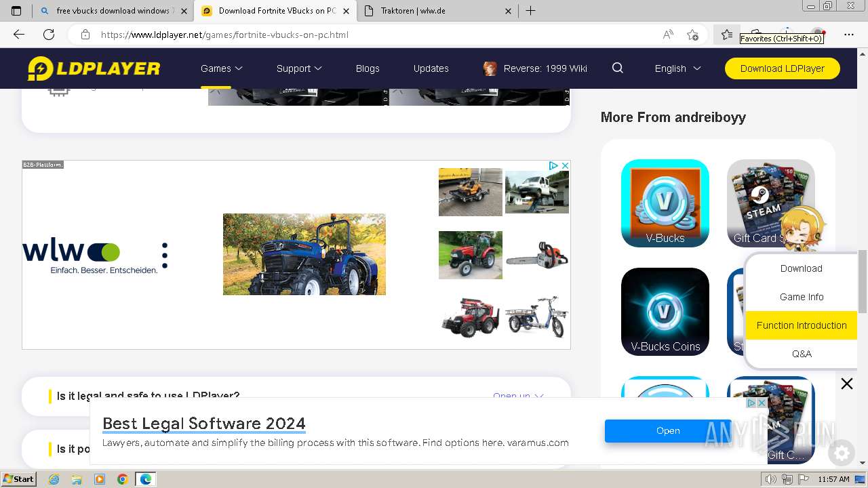Open the Tab actions menu icon
The height and width of the screenshot is (488, 868).
pos(16,11)
